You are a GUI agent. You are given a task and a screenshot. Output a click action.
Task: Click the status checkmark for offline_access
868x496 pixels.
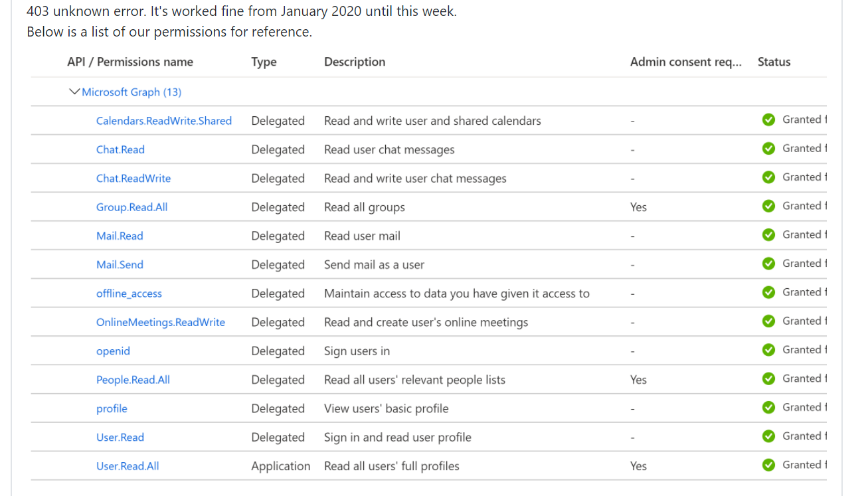(768, 292)
